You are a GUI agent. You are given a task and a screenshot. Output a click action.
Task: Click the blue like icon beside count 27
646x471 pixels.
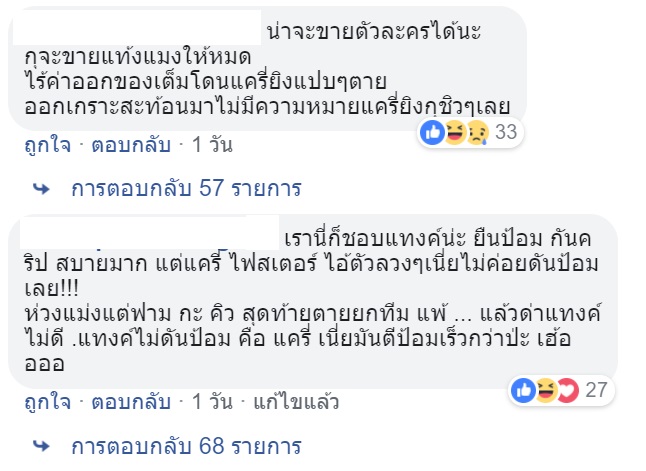point(523,390)
